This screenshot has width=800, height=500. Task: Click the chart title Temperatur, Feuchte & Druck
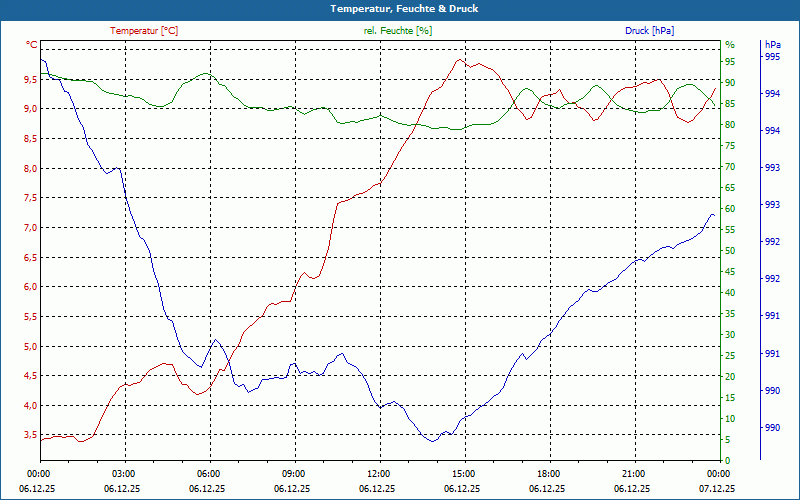pos(404,9)
